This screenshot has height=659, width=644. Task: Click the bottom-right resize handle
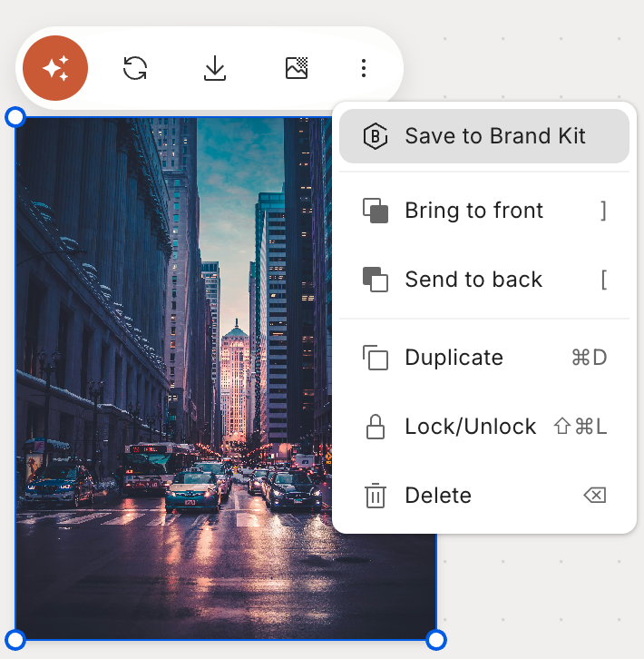(x=436, y=640)
